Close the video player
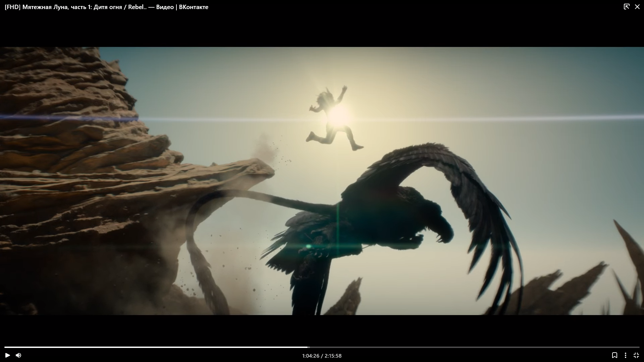 (x=637, y=7)
